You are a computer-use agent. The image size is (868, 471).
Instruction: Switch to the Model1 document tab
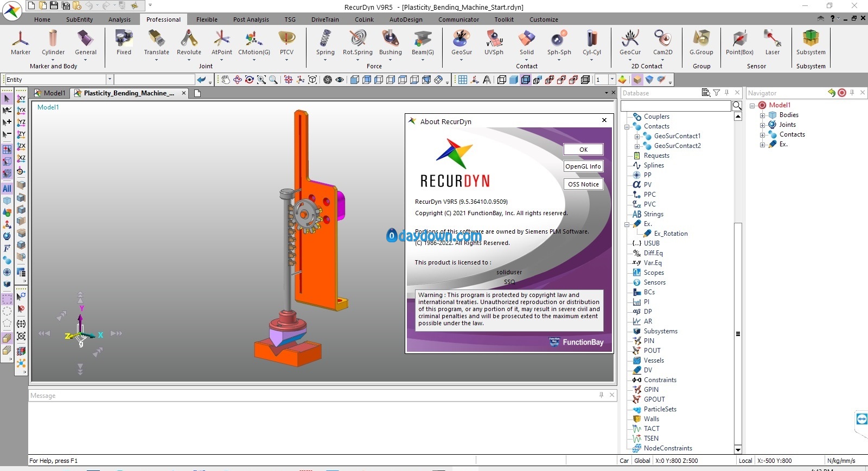pyautogui.click(x=50, y=93)
